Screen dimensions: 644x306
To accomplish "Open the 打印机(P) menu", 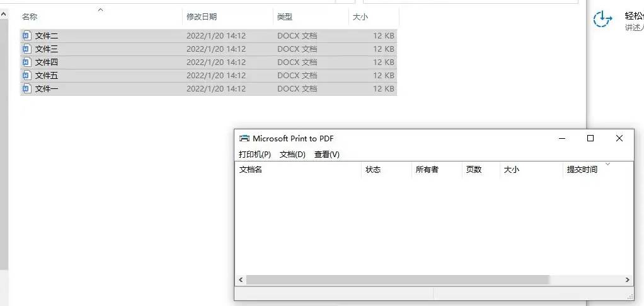I will 255,155.
